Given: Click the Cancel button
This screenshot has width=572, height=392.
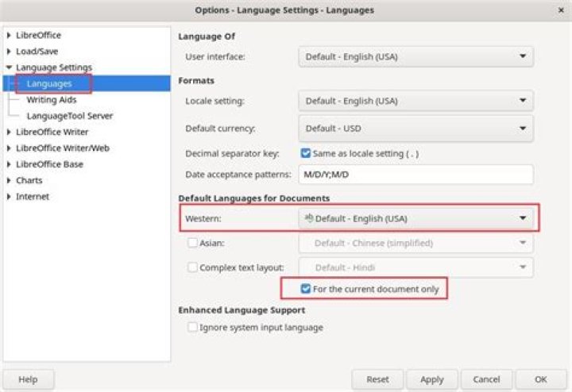Looking at the screenshot, I should [487, 379].
